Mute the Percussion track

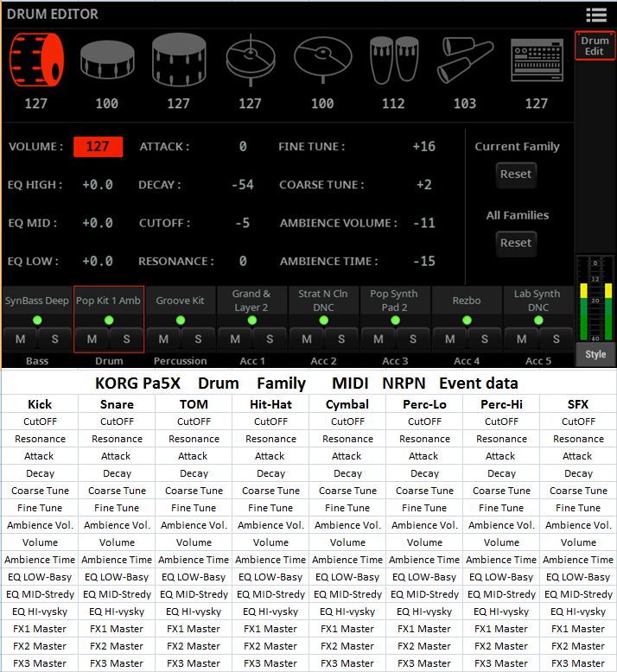coord(163,339)
